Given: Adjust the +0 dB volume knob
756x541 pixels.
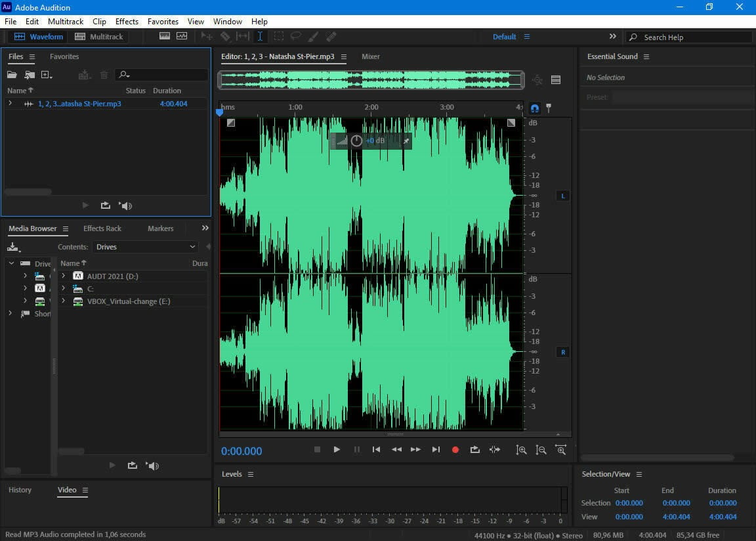Looking at the screenshot, I should pyautogui.click(x=356, y=141).
